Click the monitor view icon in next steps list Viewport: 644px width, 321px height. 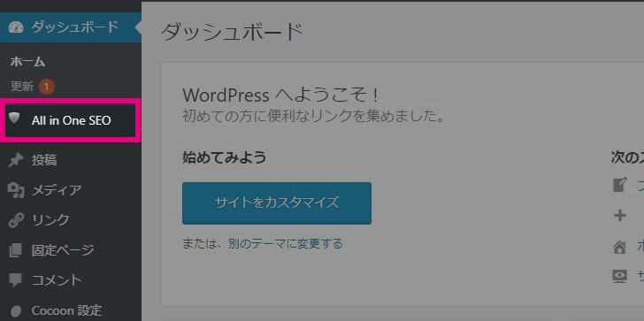620,277
